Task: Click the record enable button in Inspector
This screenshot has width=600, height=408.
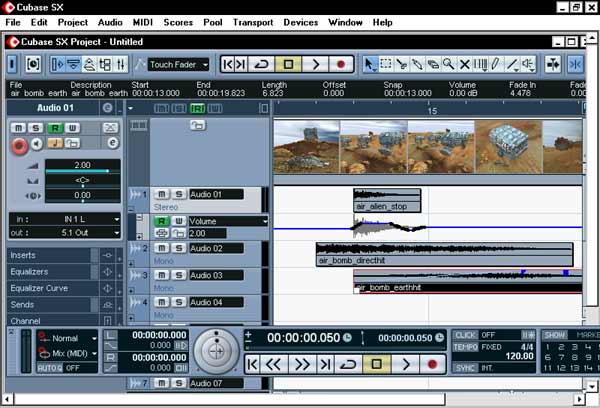Action: point(18,145)
